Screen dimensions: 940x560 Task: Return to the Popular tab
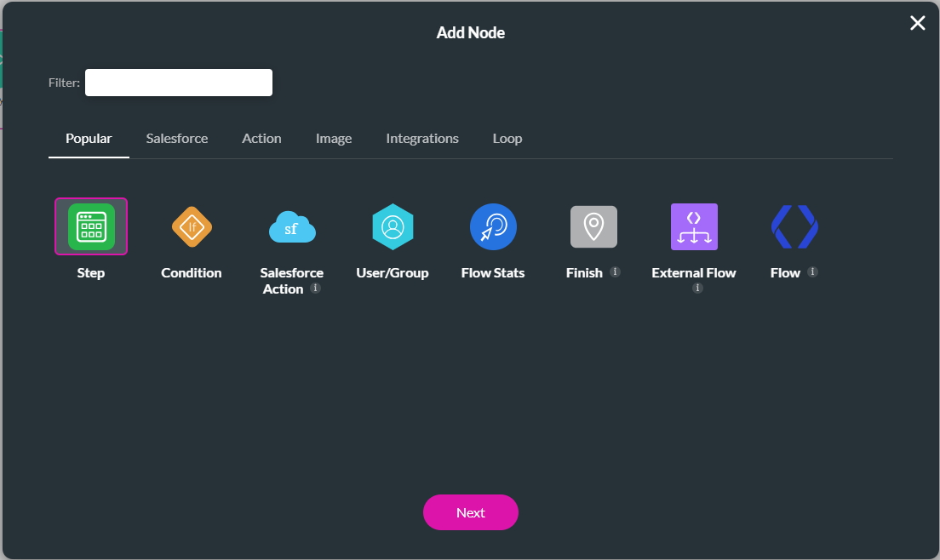[x=89, y=138]
